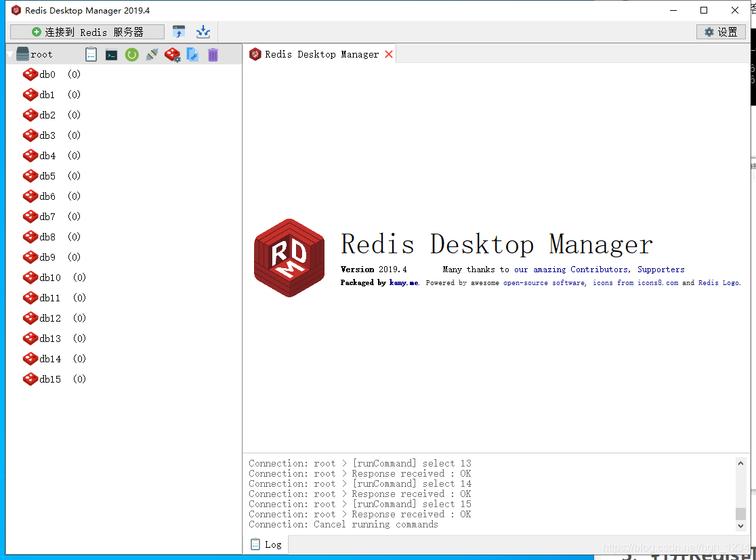
Task: Maximize the Redis Desktop Manager window
Action: 704,10
